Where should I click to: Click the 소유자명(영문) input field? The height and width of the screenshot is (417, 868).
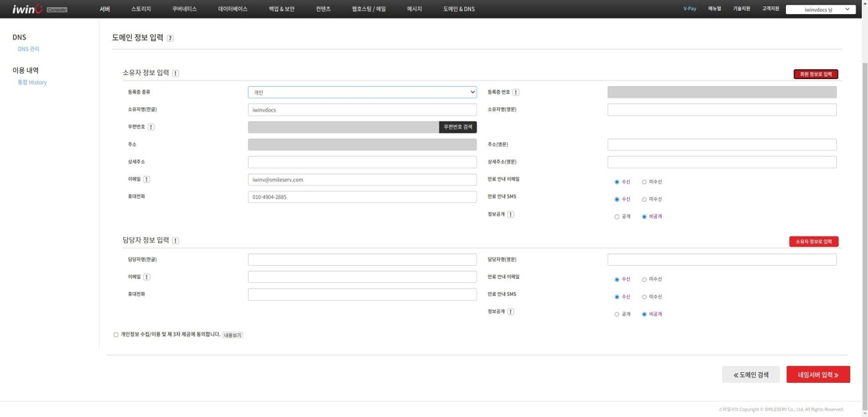722,109
